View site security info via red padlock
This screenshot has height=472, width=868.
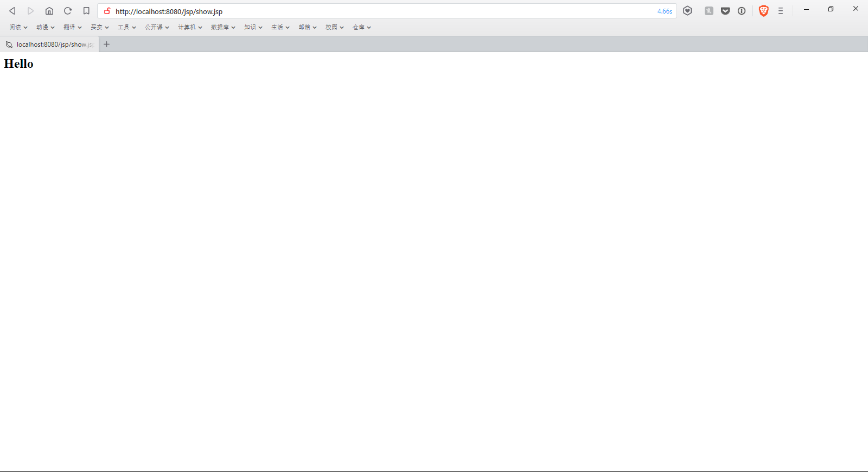107,11
